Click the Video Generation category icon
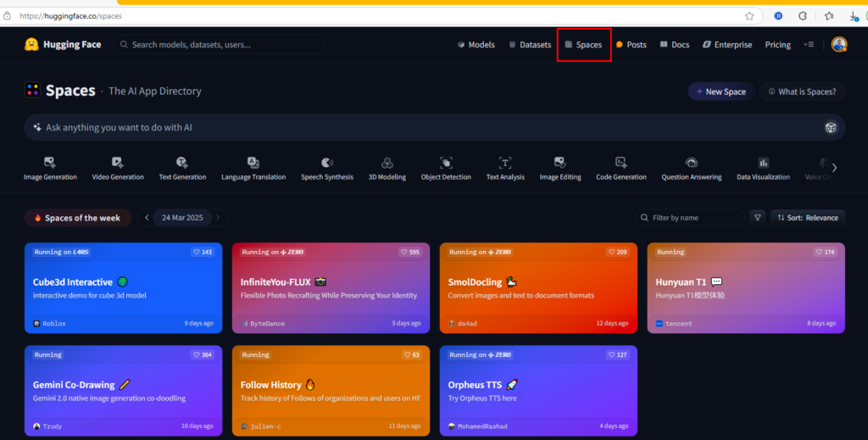The width and height of the screenshot is (868, 440). pos(117,162)
